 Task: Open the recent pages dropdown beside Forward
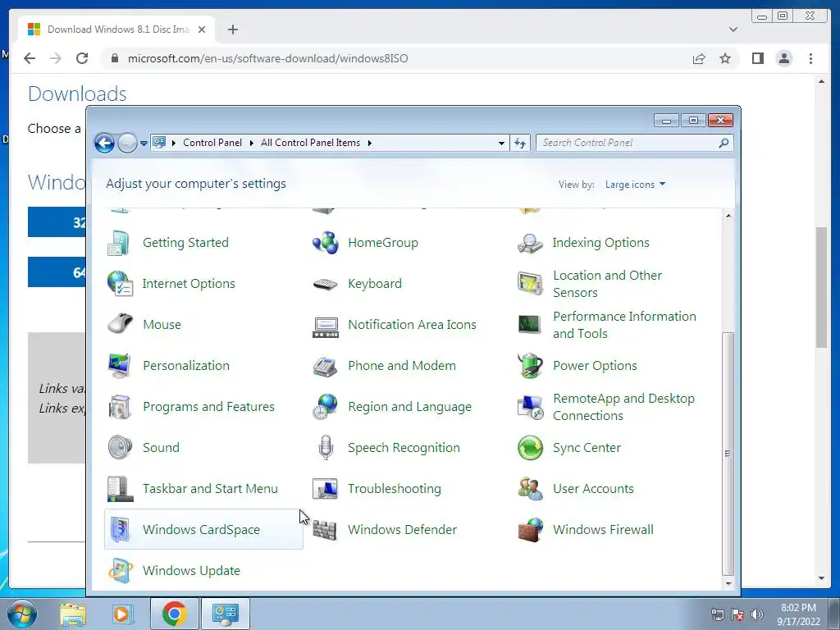144,144
